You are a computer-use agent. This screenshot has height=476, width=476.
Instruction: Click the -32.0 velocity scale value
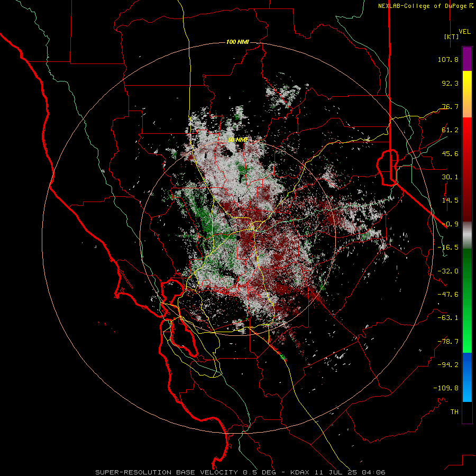448,271
